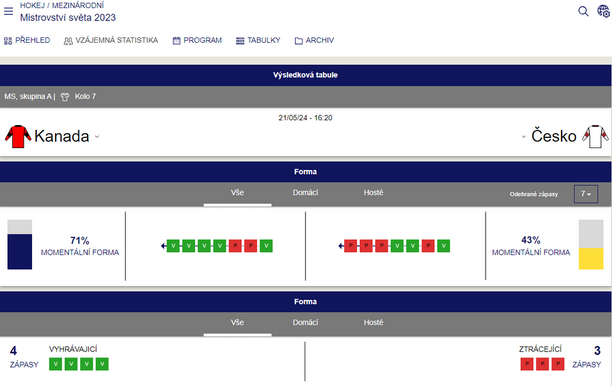Go to the PŘEHLED menu item
Screen dimensions: 612x386
(27, 40)
